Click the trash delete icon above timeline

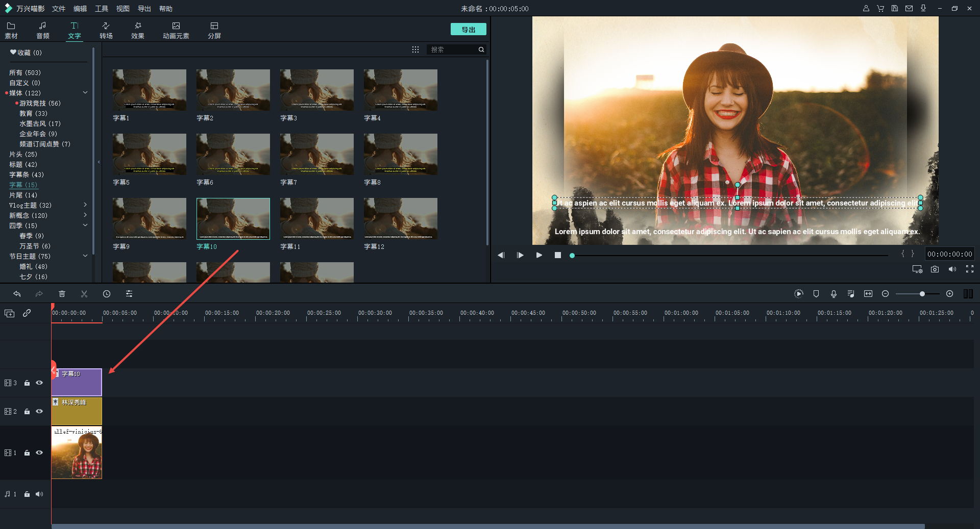point(62,294)
